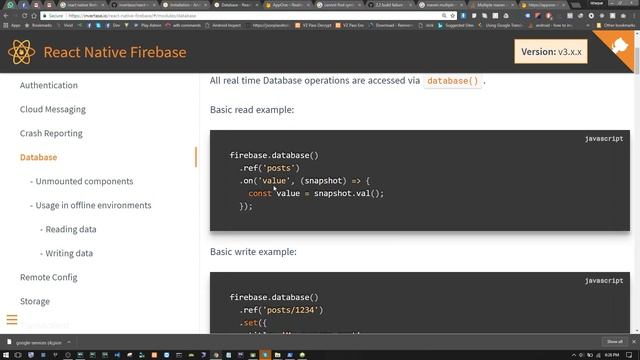This screenshot has width=640, height=360.
Task: Go to browser home icon
Action: coord(34,16)
